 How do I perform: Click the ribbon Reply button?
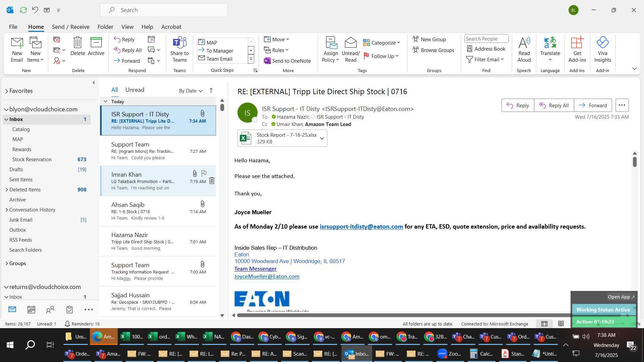point(124,39)
